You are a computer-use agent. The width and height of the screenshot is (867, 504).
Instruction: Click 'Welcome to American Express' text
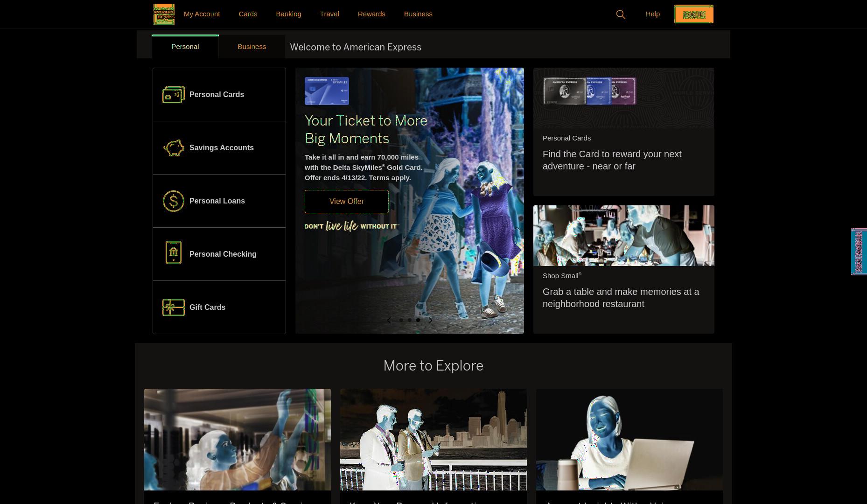point(356,47)
